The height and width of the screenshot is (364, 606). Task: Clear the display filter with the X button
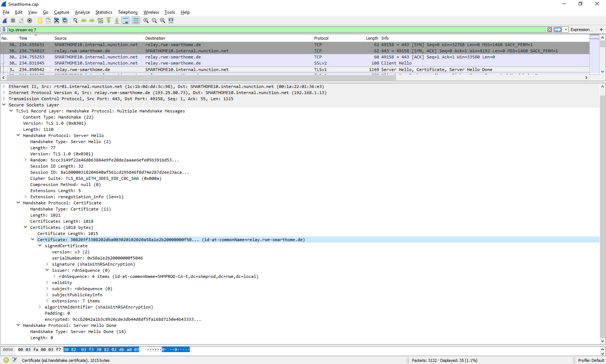(x=550, y=30)
